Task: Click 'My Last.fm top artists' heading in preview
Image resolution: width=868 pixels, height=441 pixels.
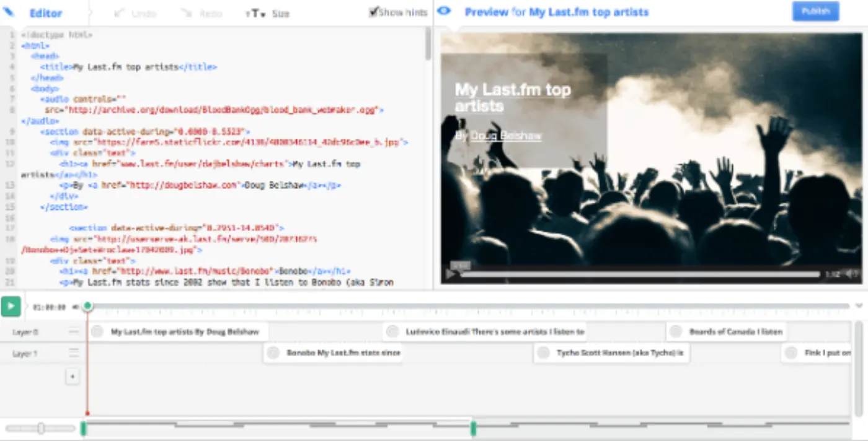Action: (x=513, y=98)
